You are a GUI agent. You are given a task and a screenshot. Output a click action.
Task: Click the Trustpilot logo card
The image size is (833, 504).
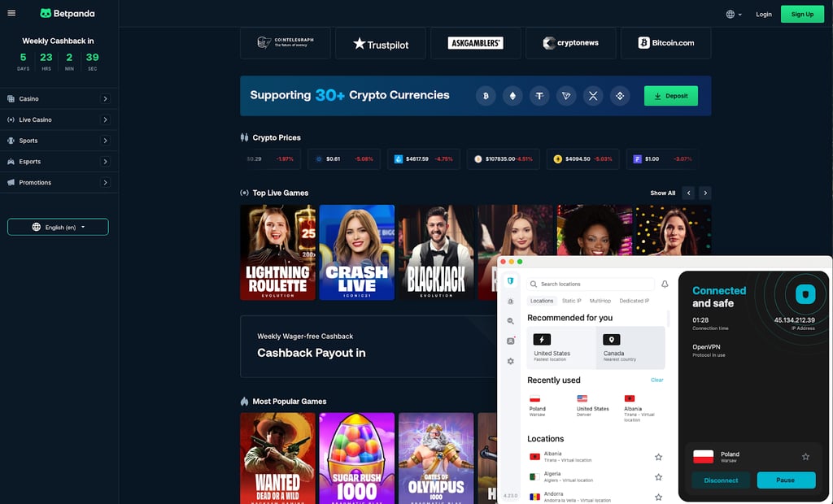[381, 43]
